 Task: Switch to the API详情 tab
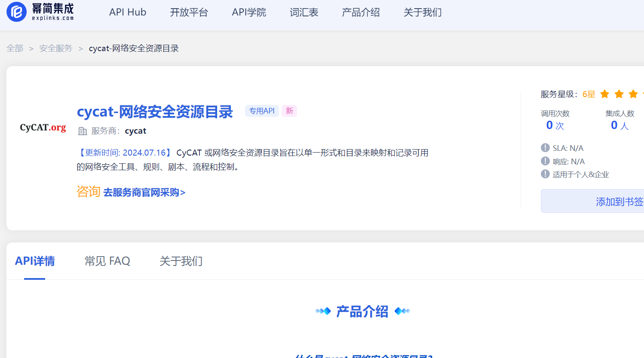coord(35,261)
